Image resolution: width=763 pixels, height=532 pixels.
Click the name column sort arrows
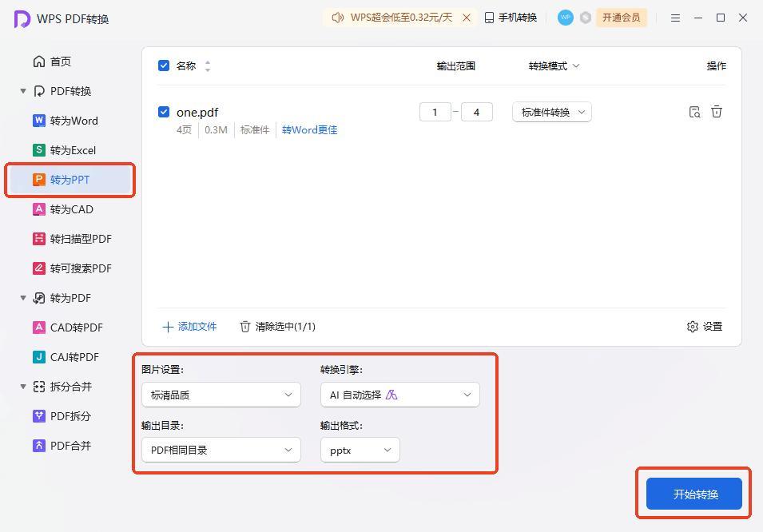click(208, 66)
